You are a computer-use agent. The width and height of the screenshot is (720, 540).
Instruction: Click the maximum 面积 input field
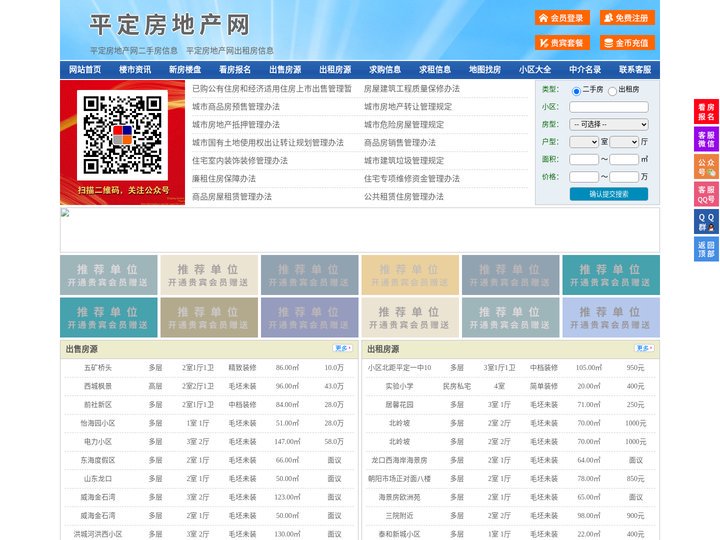coord(624,159)
